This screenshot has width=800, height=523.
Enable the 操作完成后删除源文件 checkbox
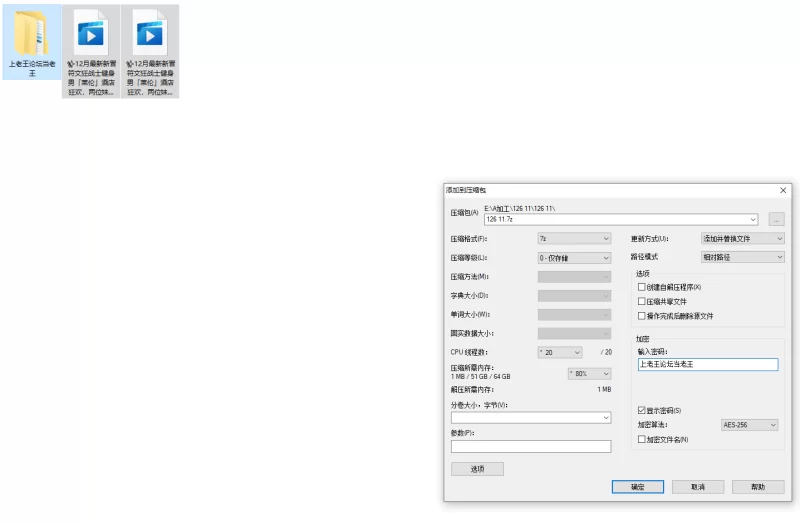[x=642, y=316]
